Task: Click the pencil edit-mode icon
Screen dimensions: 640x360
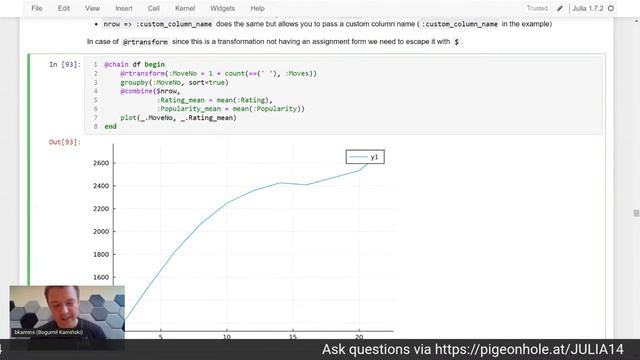Action: click(x=560, y=8)
